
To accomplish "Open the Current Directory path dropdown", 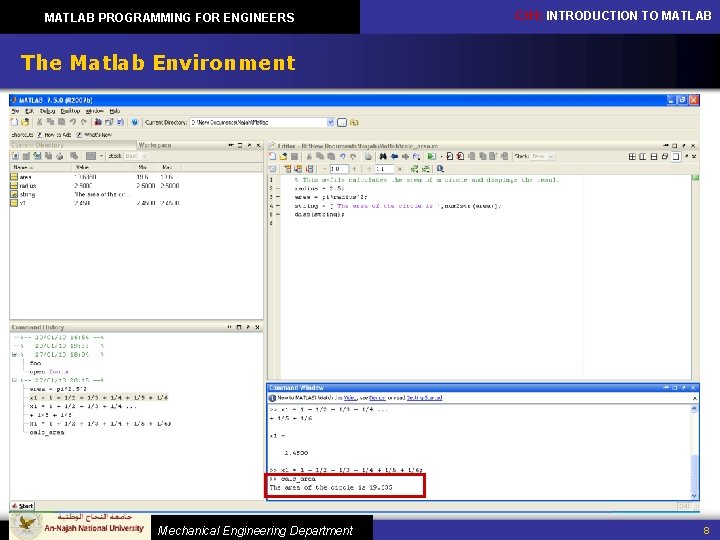I will point(330,122).
